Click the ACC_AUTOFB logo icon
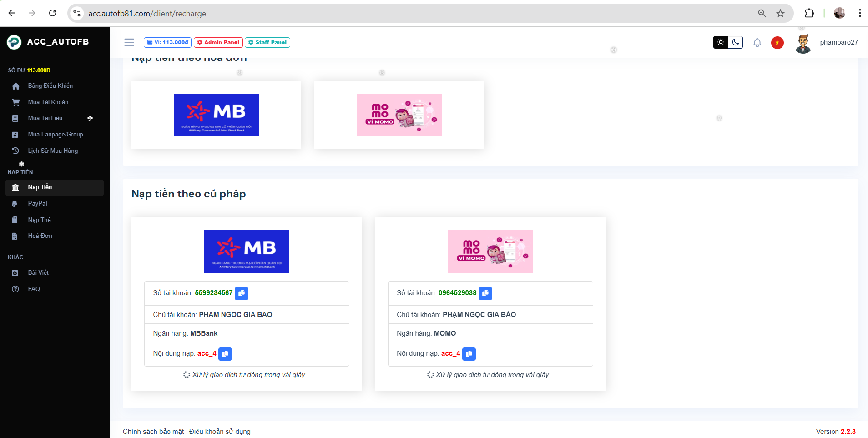 click(14, 42)
